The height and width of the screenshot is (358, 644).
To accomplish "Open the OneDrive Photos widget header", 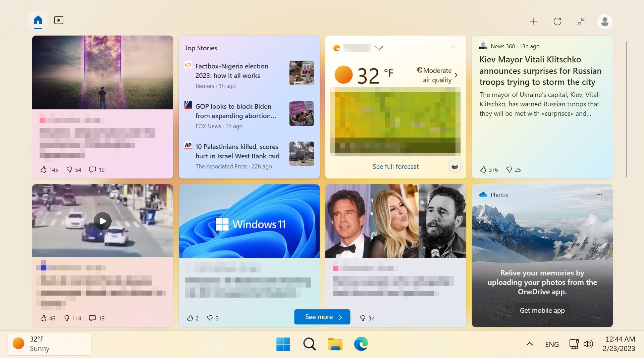I will click(x=494, y=195).
